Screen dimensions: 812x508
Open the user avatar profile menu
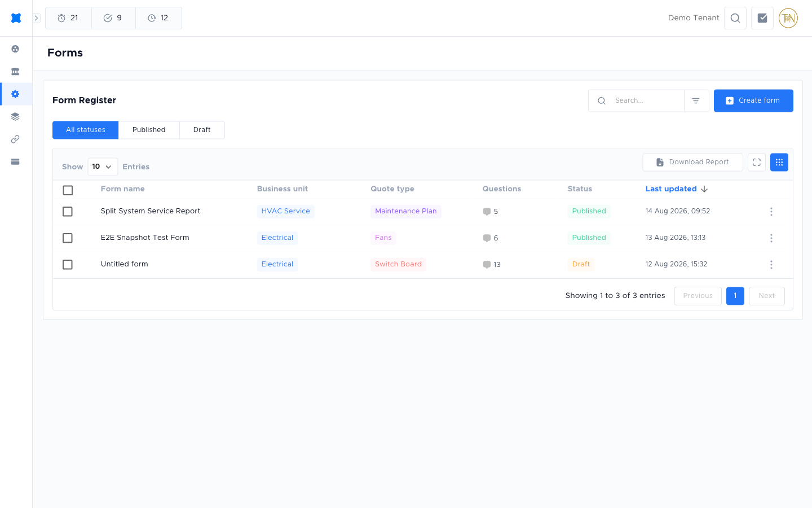[788, 18]
